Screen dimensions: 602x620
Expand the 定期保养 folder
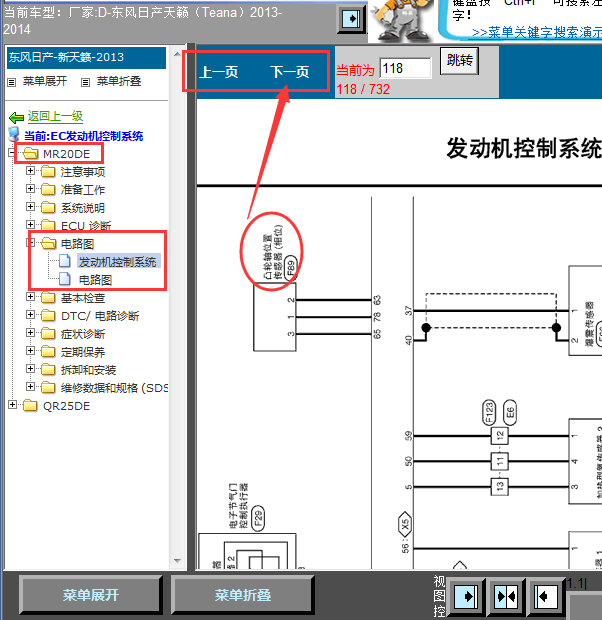pos(30,350)
